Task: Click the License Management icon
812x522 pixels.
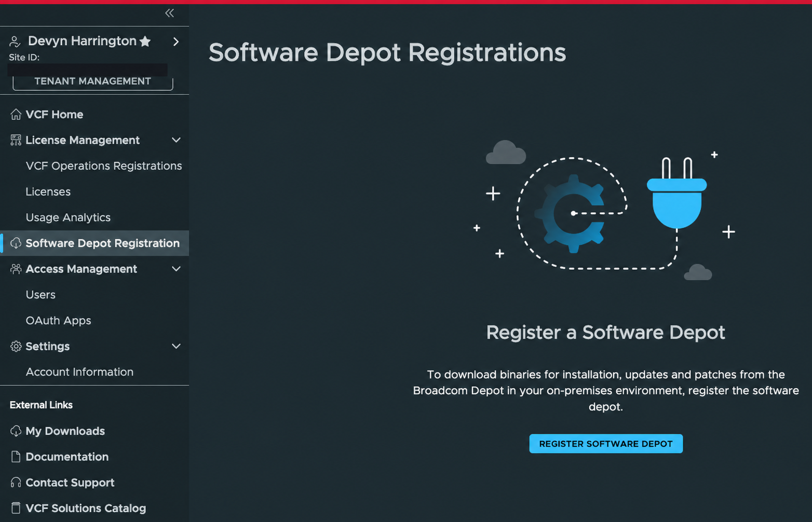Action: (x=16, y=140)
